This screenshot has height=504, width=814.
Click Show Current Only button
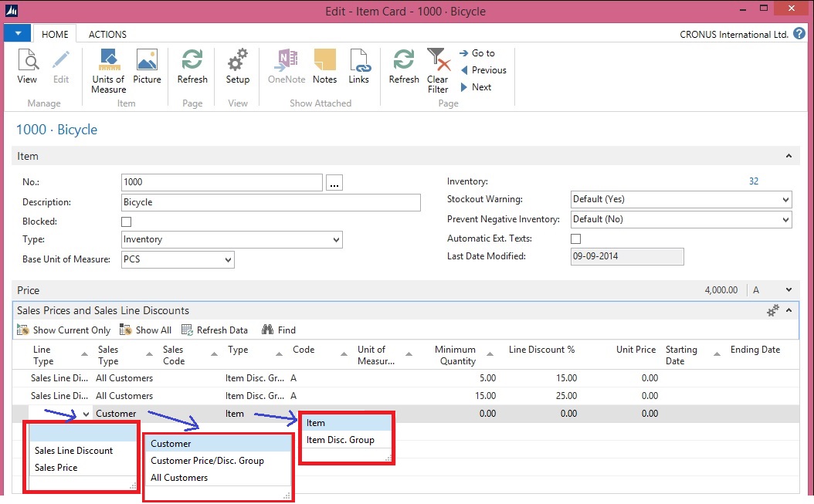pos(64,330)
